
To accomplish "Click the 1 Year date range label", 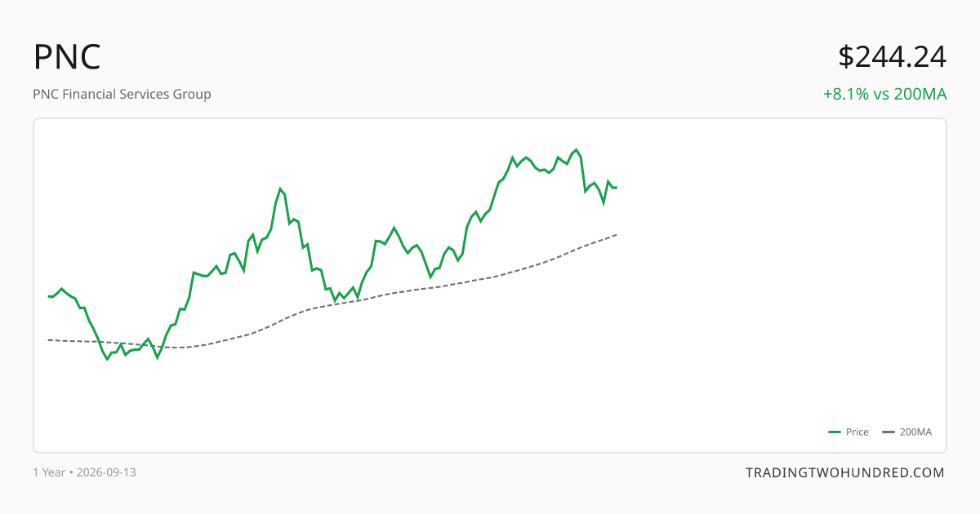I will pyautogui.click(x=49, y=472).
